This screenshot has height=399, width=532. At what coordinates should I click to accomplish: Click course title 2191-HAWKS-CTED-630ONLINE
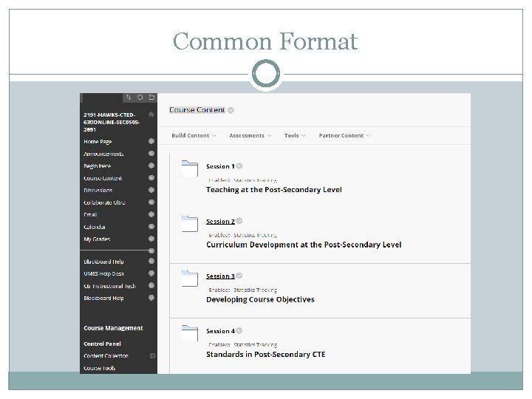click(112, 122)
